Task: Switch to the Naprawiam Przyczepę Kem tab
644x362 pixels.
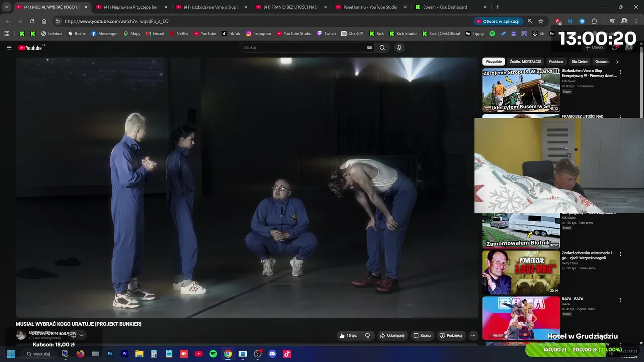Action: pyautogui.click(x=132, y=7)
